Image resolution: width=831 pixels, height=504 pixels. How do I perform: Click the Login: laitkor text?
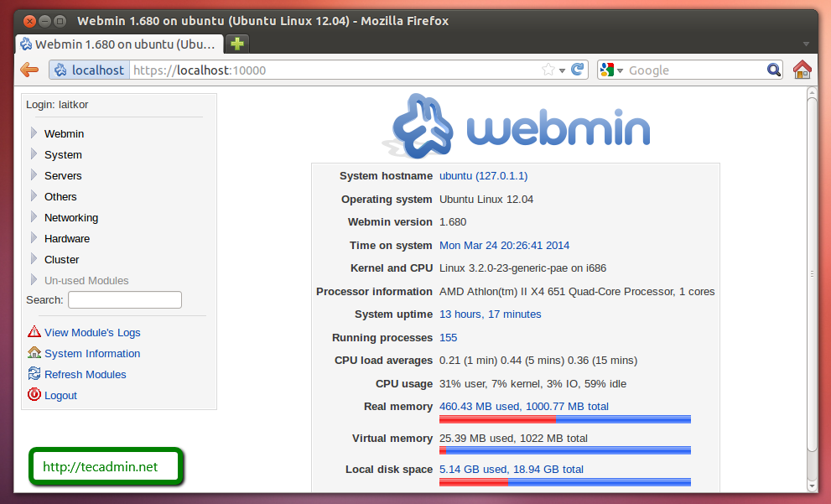57,104
